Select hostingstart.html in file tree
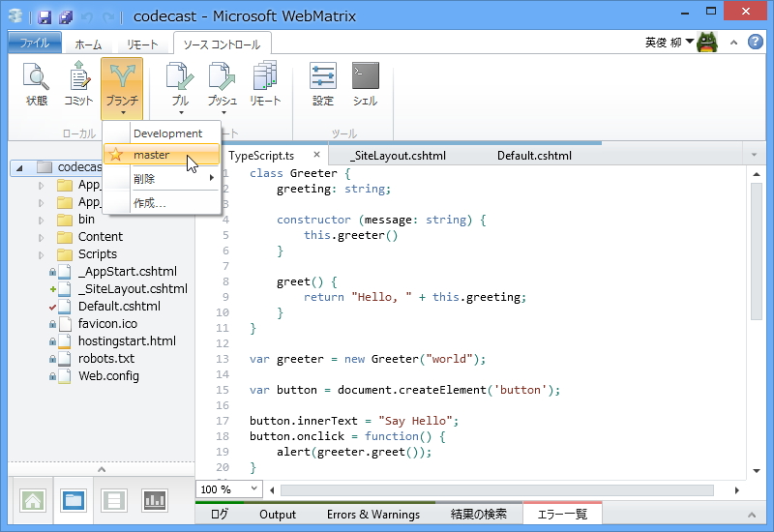 (x=127, y=341)
